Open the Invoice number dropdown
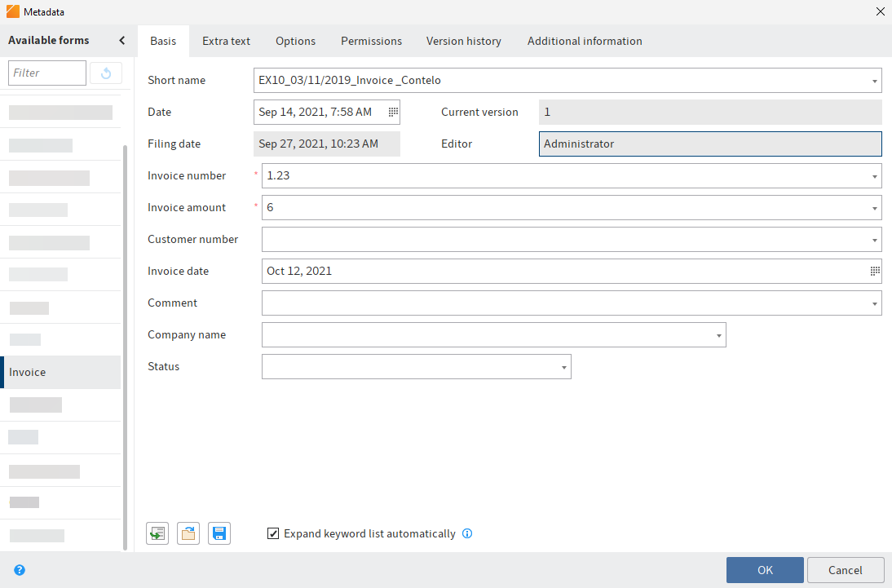 tap(874, 175)
